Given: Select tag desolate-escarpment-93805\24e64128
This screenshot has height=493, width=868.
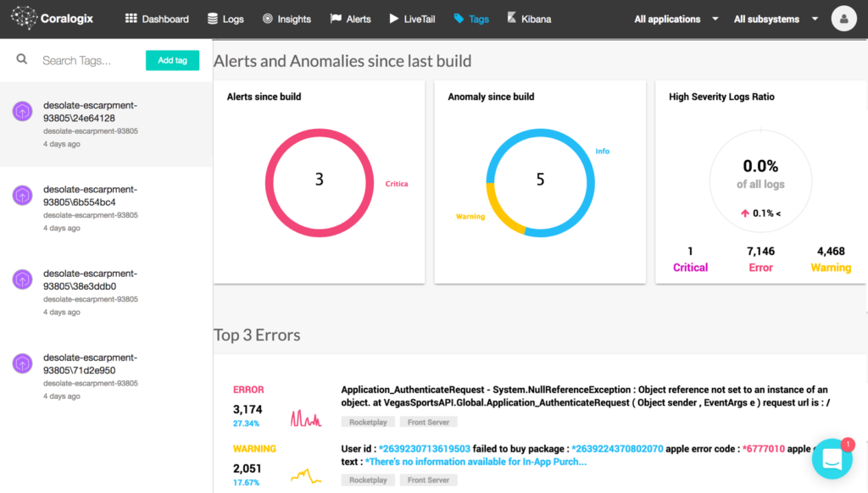Looking at the screenshot, I should (x=106, y=125).
